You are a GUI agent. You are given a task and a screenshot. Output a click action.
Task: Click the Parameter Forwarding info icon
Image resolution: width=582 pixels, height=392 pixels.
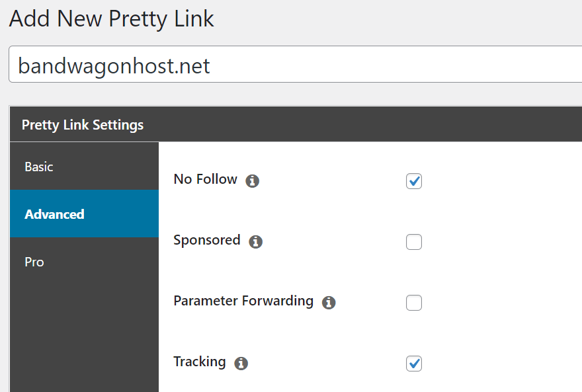pyautogui.click(x=329, y=303)
